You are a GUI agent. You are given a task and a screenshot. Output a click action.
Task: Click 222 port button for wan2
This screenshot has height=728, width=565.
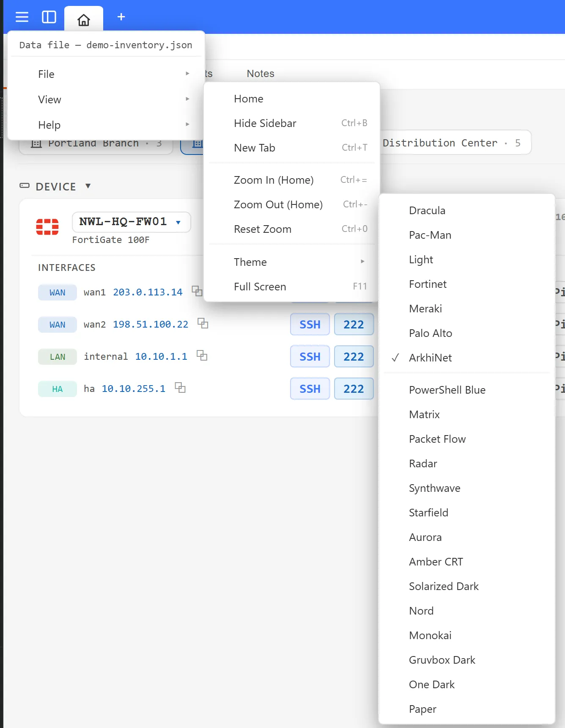coord(354,324)
